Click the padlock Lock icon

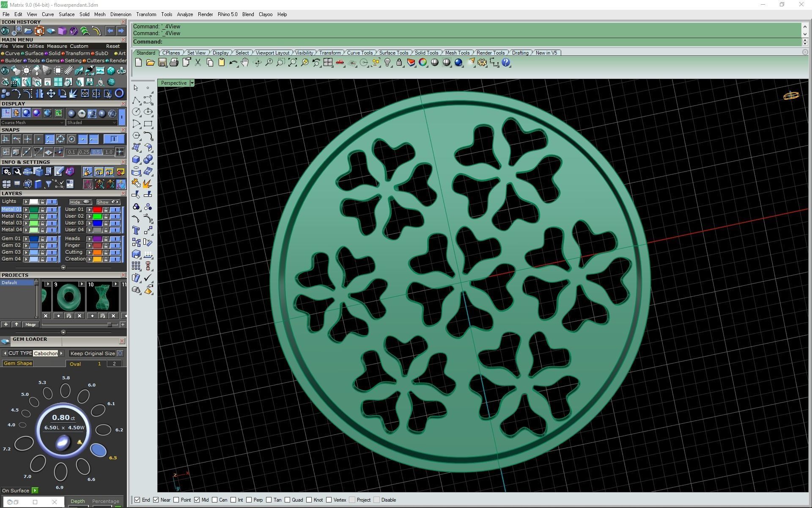coord(399,63)
